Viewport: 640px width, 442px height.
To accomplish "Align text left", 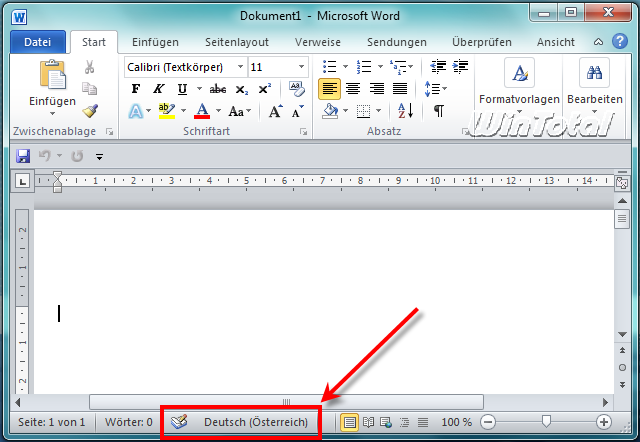I will (x=329, y=89).
